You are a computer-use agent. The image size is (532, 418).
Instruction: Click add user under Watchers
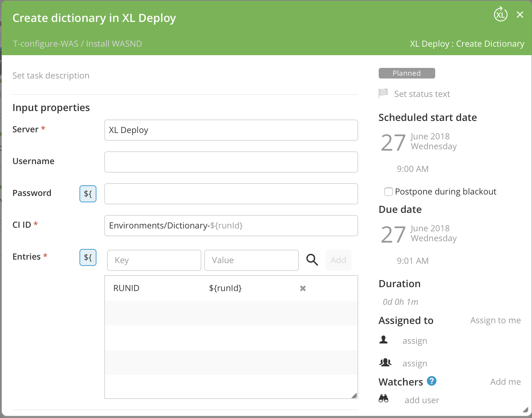coord(422,400)
